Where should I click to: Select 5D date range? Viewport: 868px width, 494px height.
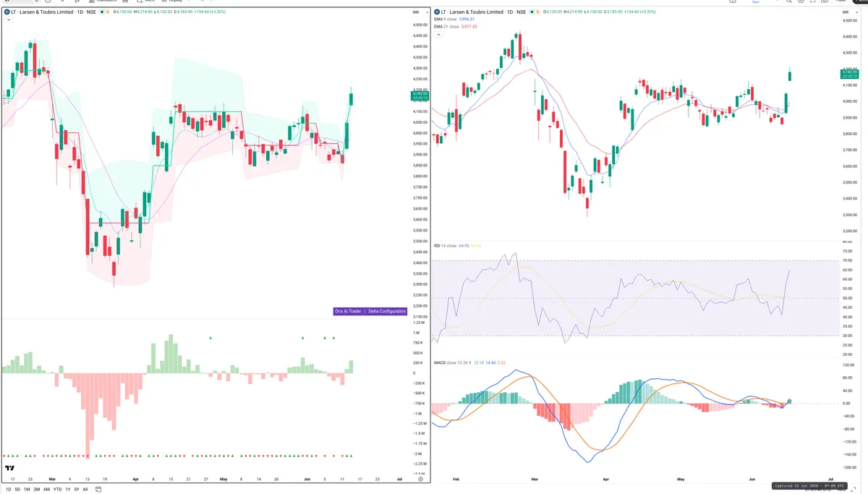click(17, 490)
